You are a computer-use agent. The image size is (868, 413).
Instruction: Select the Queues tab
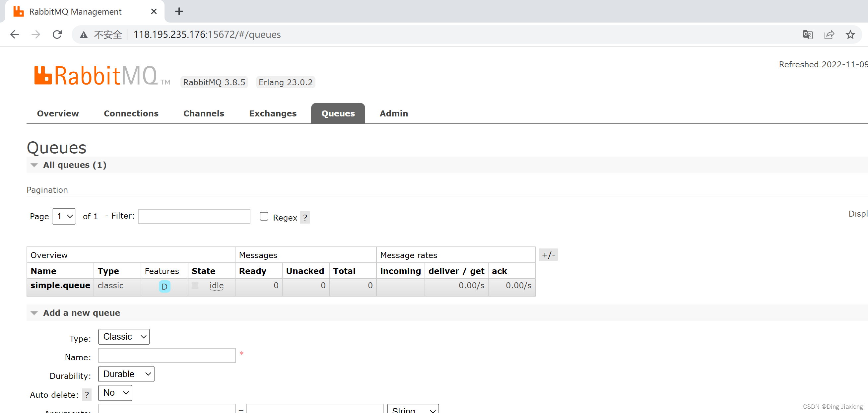pos(338,114)
